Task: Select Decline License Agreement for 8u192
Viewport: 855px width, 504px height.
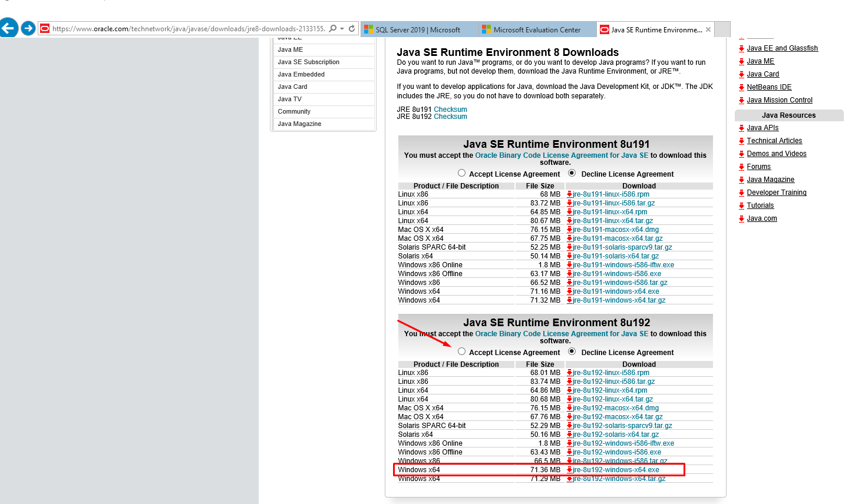Action: point(572,352)
